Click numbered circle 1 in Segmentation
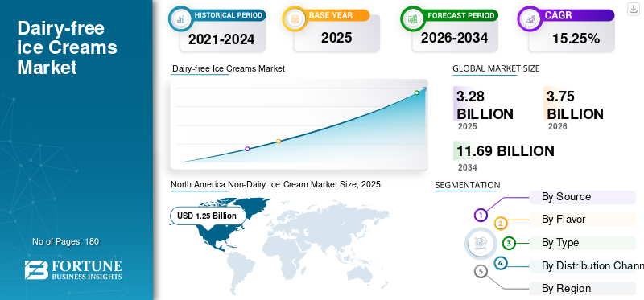The height and width of the screenshot is (300, 644). [481, 215]
